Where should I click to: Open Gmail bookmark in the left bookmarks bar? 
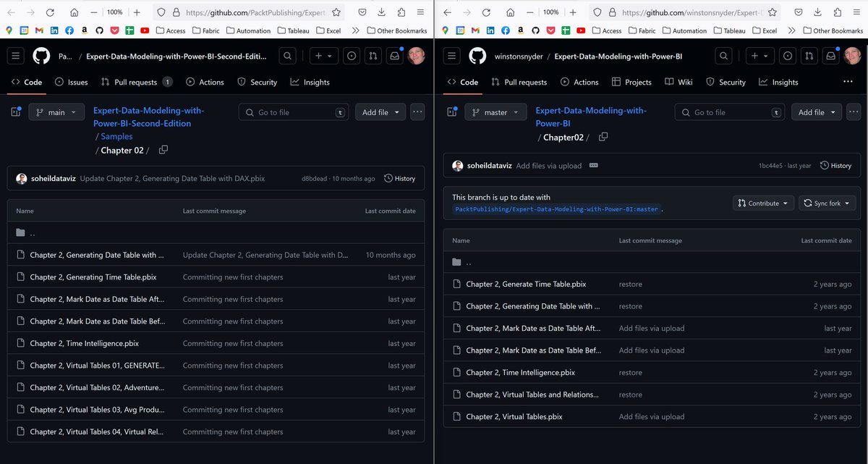[x=38, y=30]
